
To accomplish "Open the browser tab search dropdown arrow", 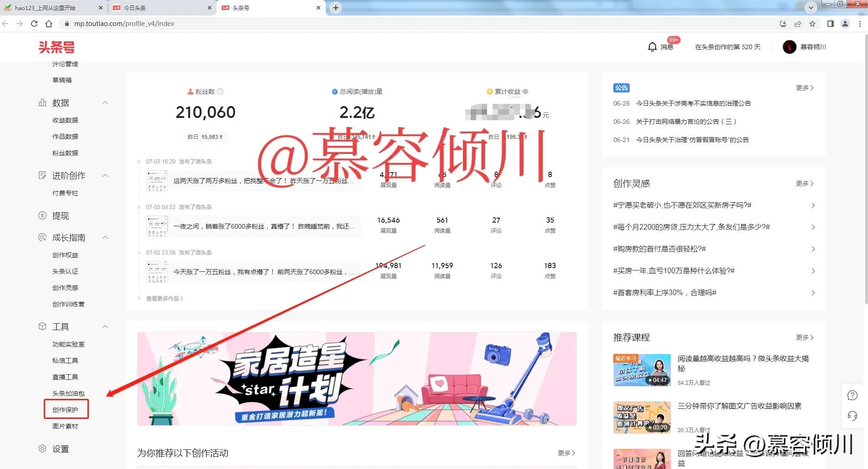I will pyautogui.click(x=810, y=8).
